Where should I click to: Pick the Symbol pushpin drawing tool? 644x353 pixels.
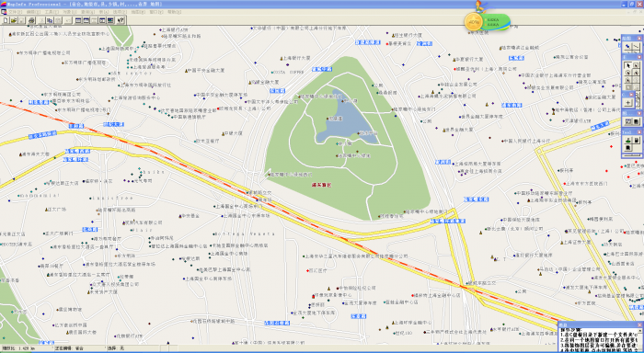coord(627,46)
